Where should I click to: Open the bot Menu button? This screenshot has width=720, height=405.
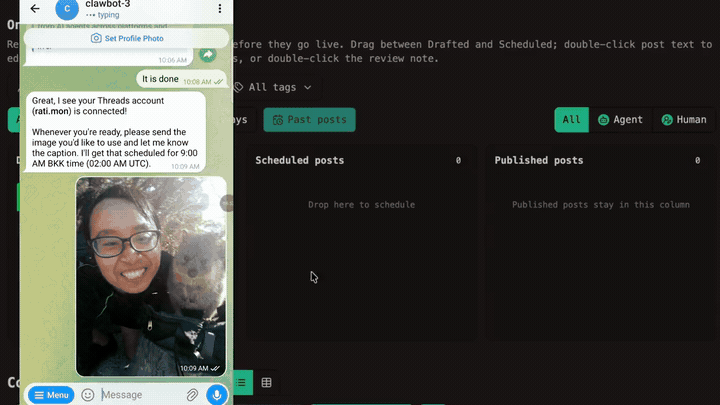51,395
